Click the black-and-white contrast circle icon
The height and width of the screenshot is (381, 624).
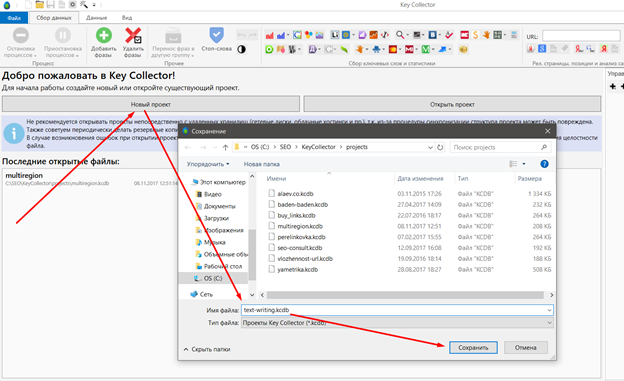pos(242,49)
